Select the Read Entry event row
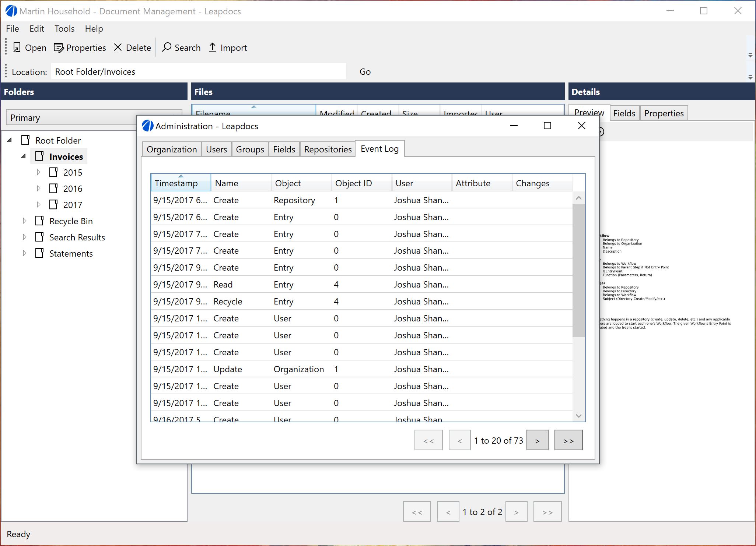This screenshot has height=546, width=756. pyautogui.click(x=362, y=284)
